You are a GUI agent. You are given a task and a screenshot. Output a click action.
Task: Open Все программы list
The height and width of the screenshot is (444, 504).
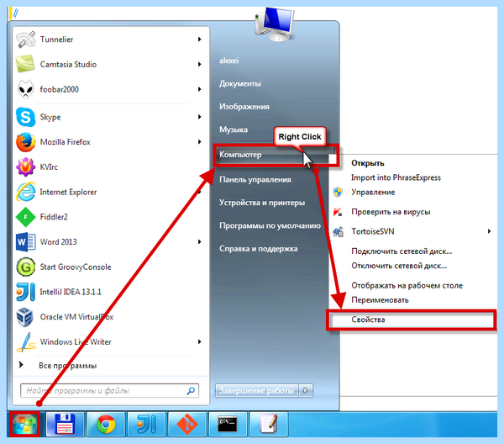click(67, 366)
